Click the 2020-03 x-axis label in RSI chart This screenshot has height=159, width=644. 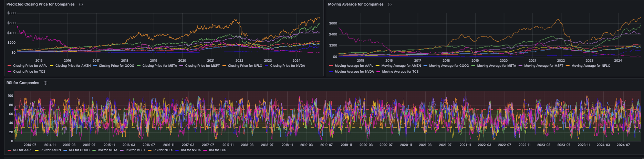point(366,145)
